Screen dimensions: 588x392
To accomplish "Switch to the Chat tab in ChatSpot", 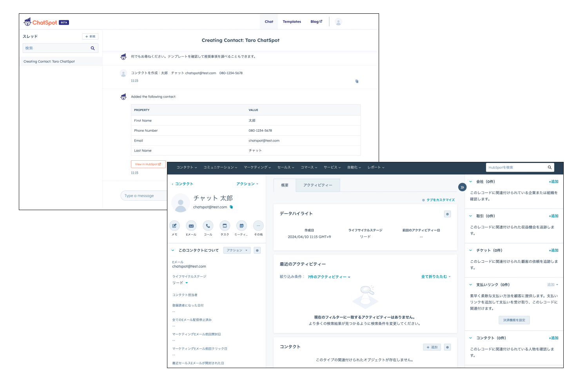I will tap(269, 22).
